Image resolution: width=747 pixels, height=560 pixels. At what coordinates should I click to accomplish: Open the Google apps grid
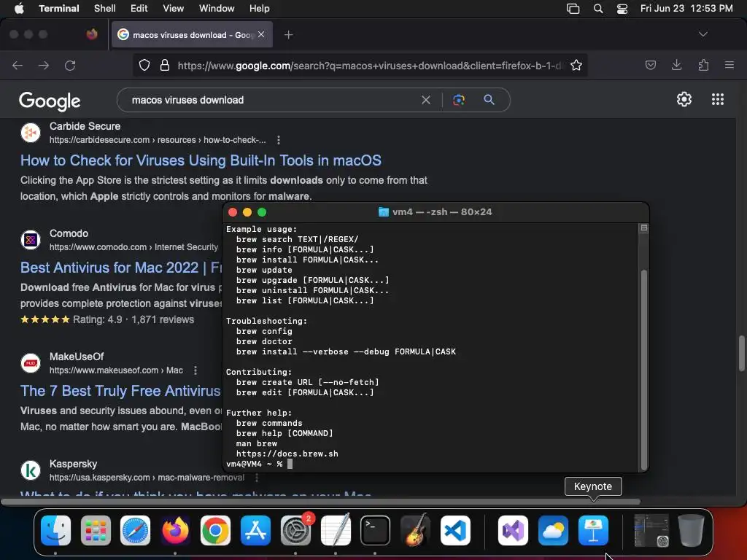pos(718,99)
